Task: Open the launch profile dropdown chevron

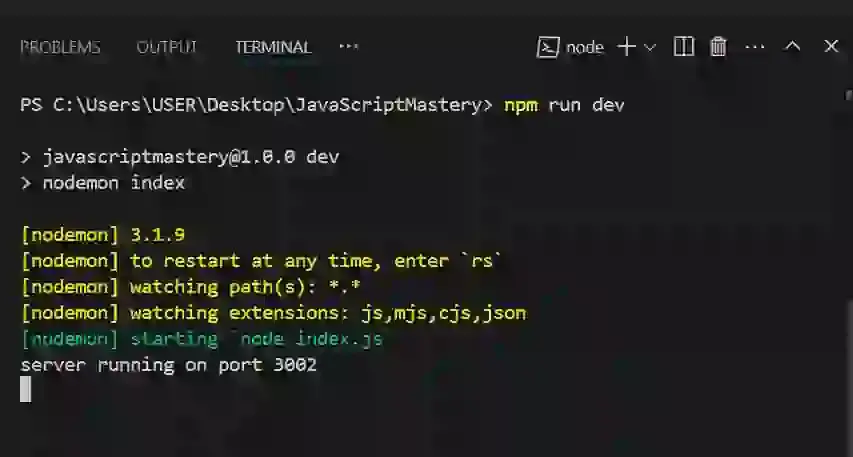Action: tap(650, 47)
